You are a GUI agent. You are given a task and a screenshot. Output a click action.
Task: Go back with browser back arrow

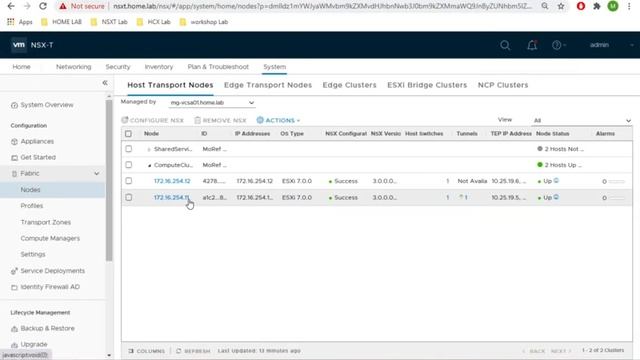[x=11, y=6]
